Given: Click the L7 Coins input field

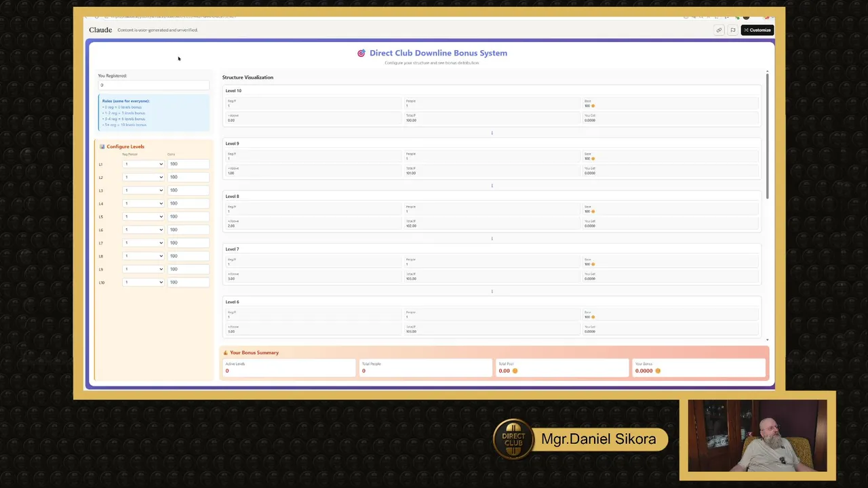Looking at the screenshot, I should [189, 243].
